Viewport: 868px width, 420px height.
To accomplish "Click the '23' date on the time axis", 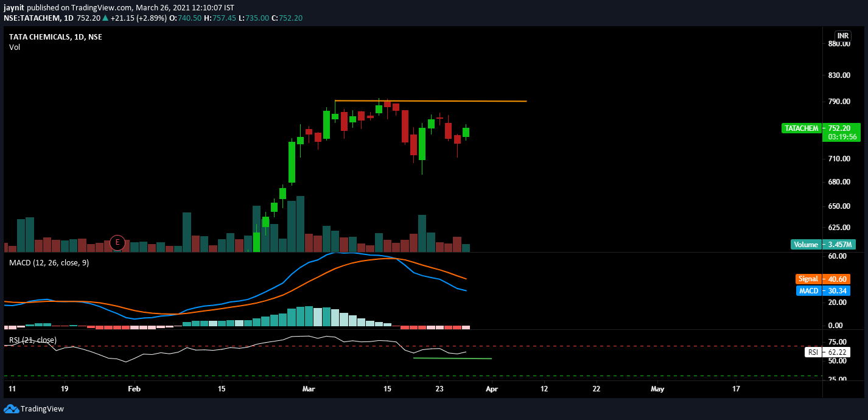I will tap(439, 388).
